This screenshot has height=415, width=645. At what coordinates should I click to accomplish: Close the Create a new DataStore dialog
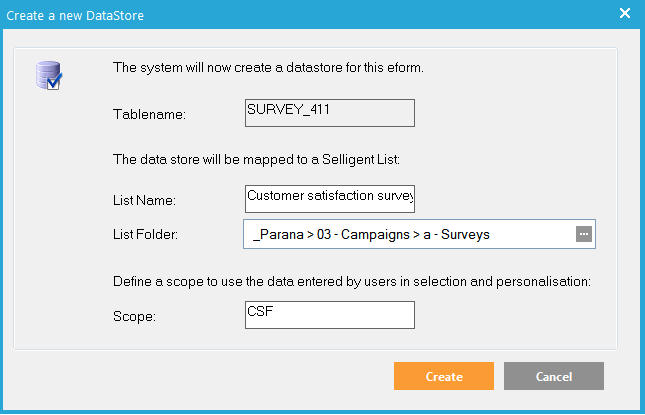(625, 13)
